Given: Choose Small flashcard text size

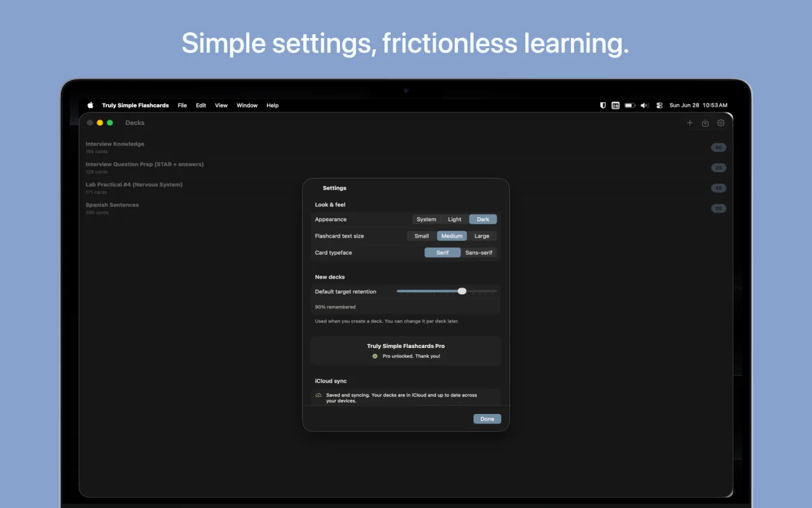Looking at the screenshot, I should pos(422,236).
